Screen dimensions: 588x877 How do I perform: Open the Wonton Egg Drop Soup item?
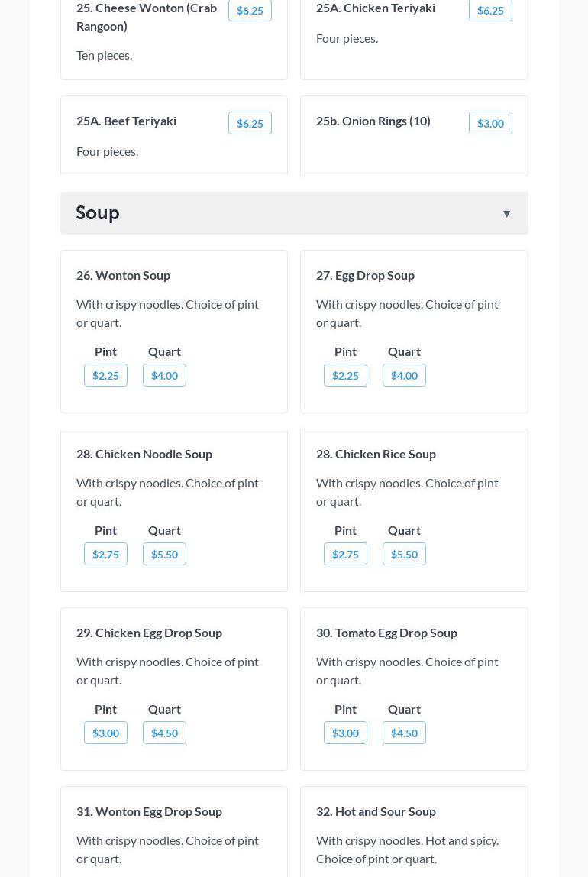pyautogui.click(x=149, y=811)
